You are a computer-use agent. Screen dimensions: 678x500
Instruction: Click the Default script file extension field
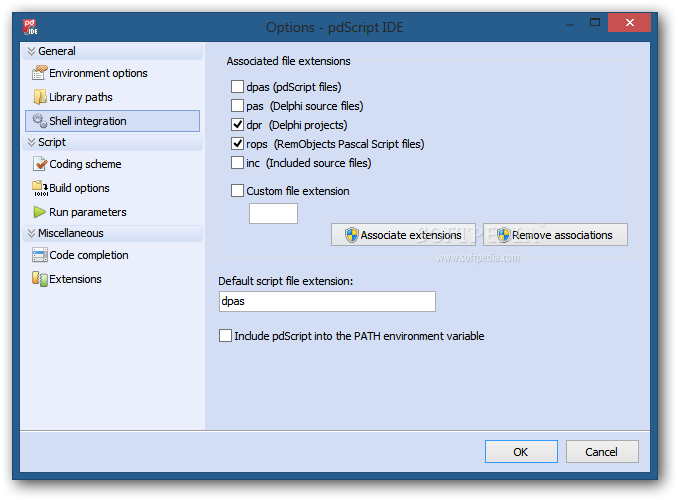[x=327, y=301]
